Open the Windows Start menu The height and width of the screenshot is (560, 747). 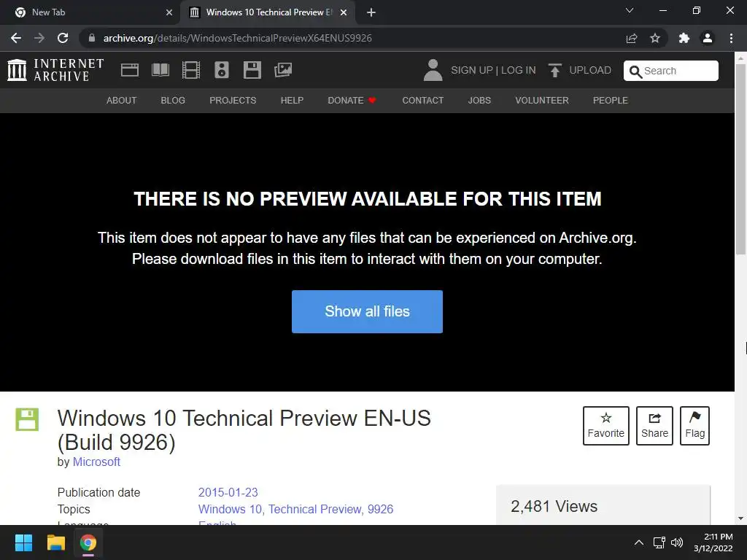(x=23, y=542)
